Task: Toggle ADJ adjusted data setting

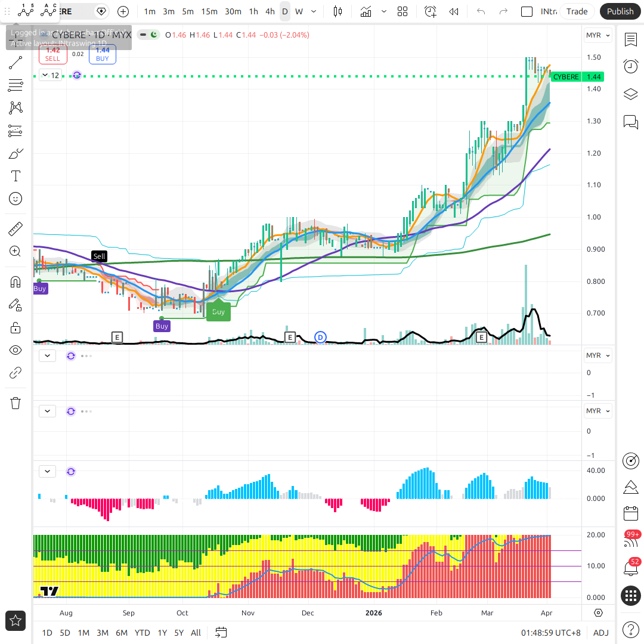Action: (600, 633)
